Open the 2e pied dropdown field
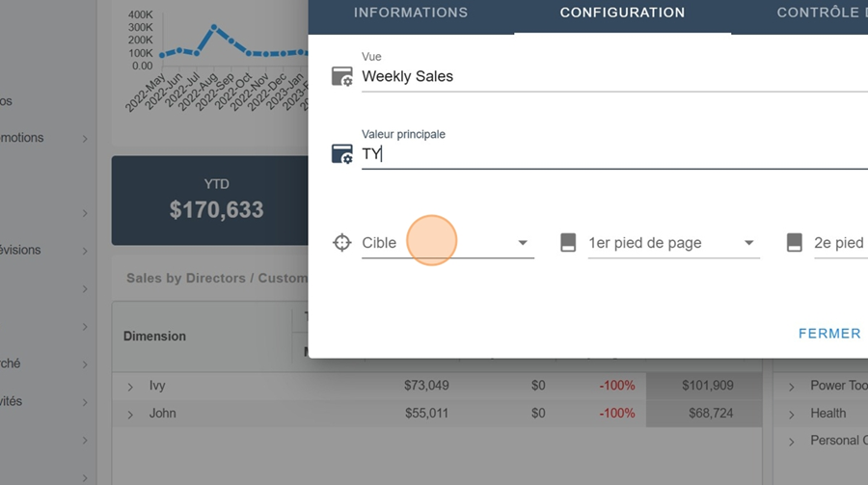Image resolution: width=868 pixels, height=485 pixels. tap(839, 243)
